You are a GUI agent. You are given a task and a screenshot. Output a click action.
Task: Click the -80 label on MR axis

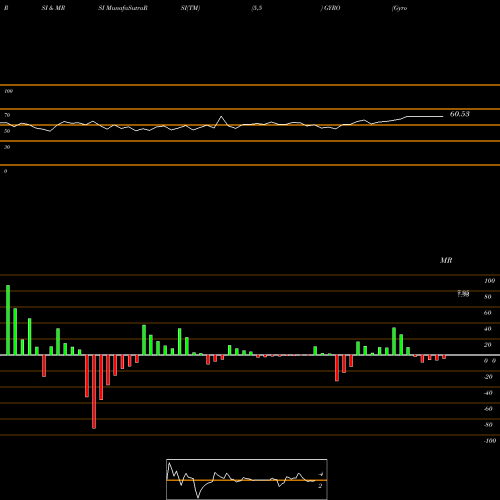[488, 425]
